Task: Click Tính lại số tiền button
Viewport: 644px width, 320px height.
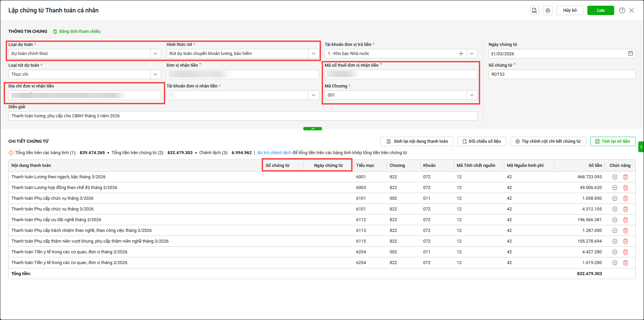Action: 613,141
